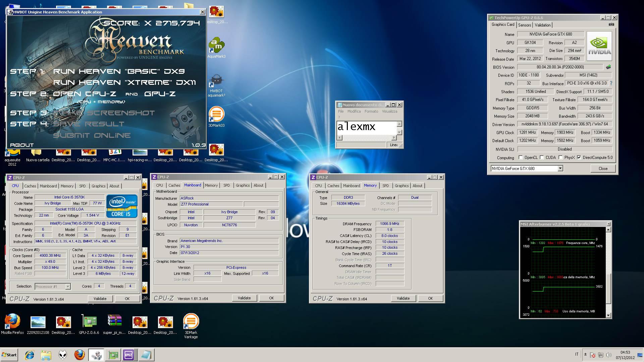Open the hpi-racing-w... desktop icon
This screenshot has width=644, height=362.
tap(140, 155)
